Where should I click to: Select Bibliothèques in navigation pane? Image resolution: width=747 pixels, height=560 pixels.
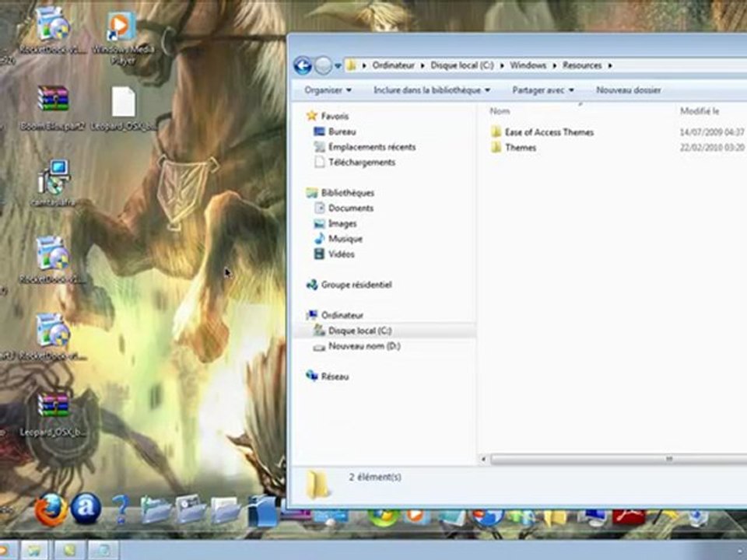pos(347,193)
